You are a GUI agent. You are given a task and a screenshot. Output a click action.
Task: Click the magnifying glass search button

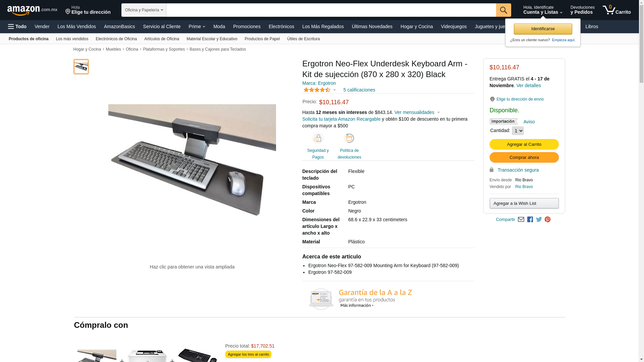point(503,10)
